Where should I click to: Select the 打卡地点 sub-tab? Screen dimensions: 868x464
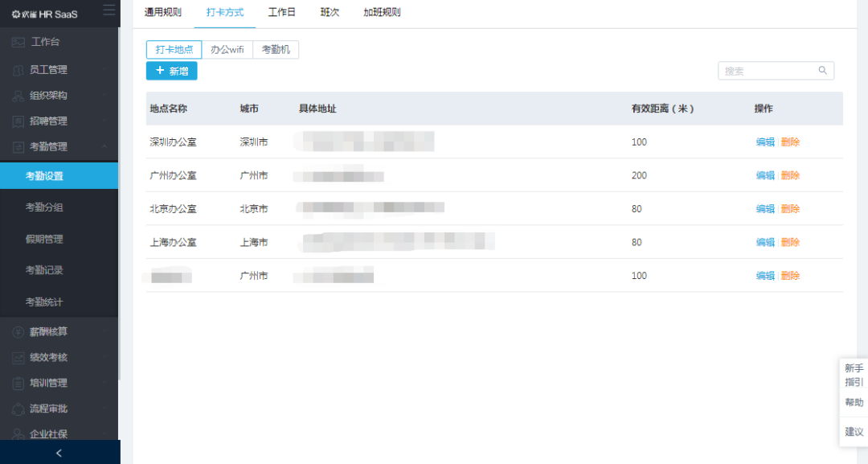(x=174, y=49)
